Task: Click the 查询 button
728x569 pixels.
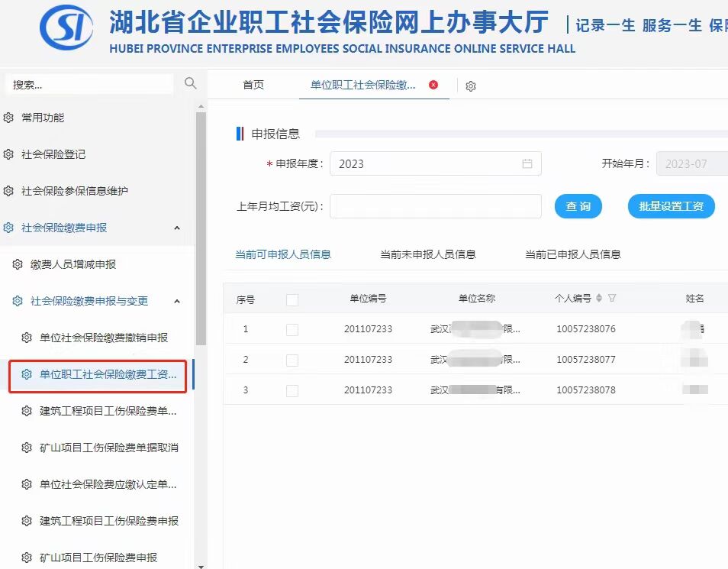Action: click(x=578, y=206)
